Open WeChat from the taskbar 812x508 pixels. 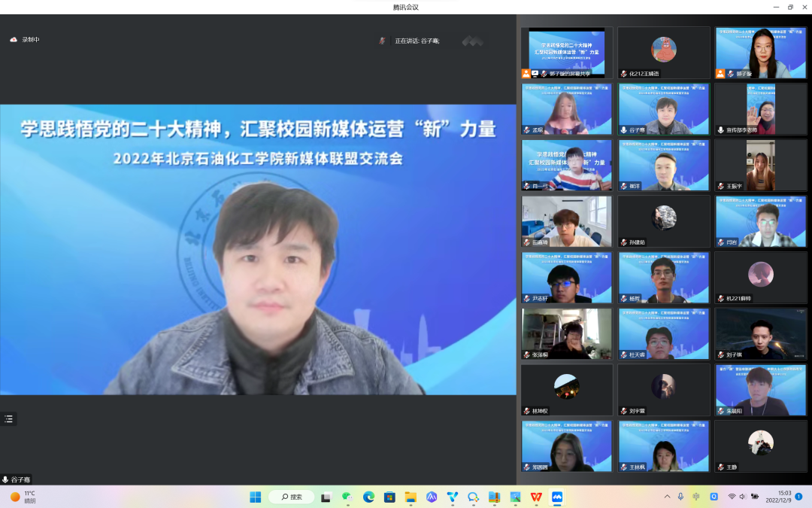click(x=347, y=497)
